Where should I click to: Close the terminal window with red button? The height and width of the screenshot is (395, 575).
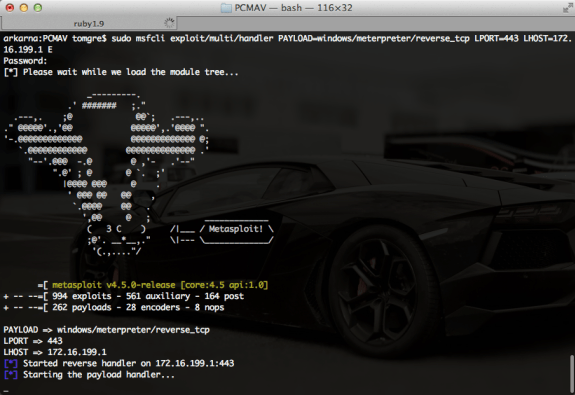[x=10, y=8]
